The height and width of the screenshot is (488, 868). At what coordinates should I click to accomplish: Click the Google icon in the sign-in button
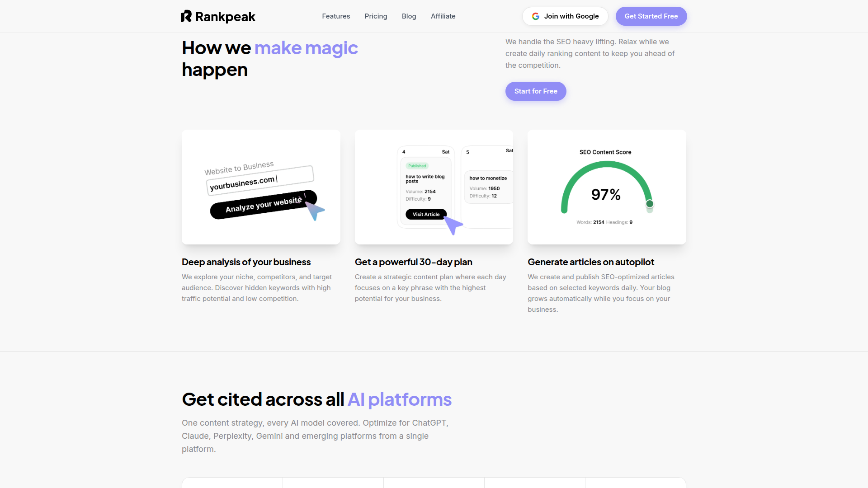coord(535,16)
